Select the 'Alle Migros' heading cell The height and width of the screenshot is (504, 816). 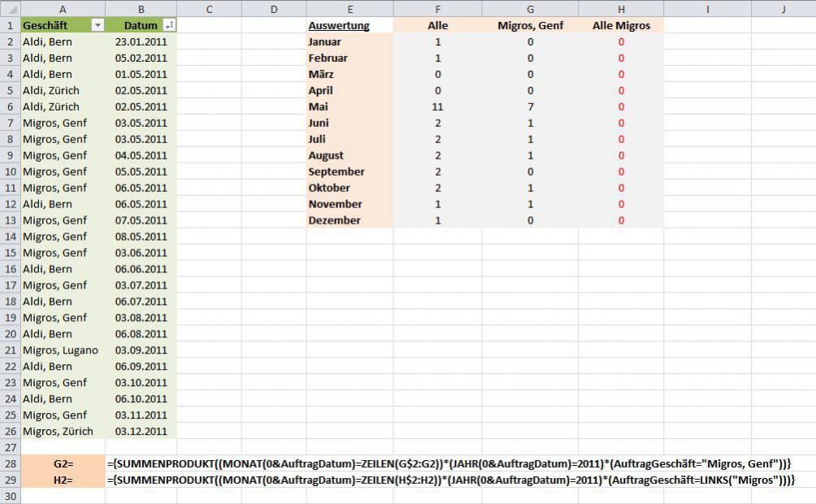pyautogui.click(x=622, y=25)
